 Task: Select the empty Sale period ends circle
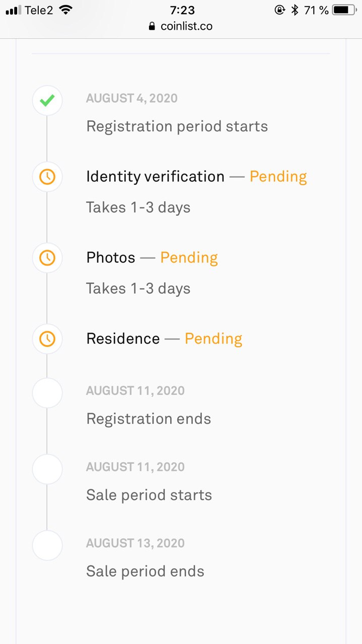[x=47, y=545]
